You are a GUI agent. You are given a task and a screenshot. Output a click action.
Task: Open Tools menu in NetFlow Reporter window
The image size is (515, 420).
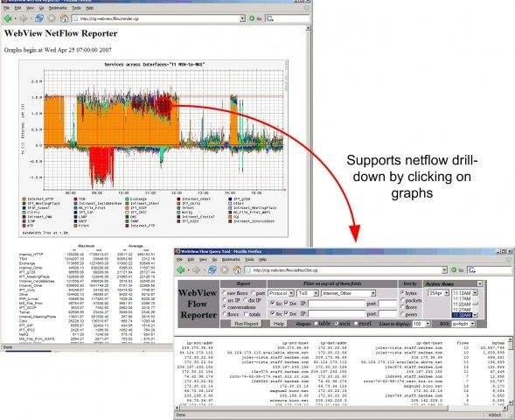[76, 8]
